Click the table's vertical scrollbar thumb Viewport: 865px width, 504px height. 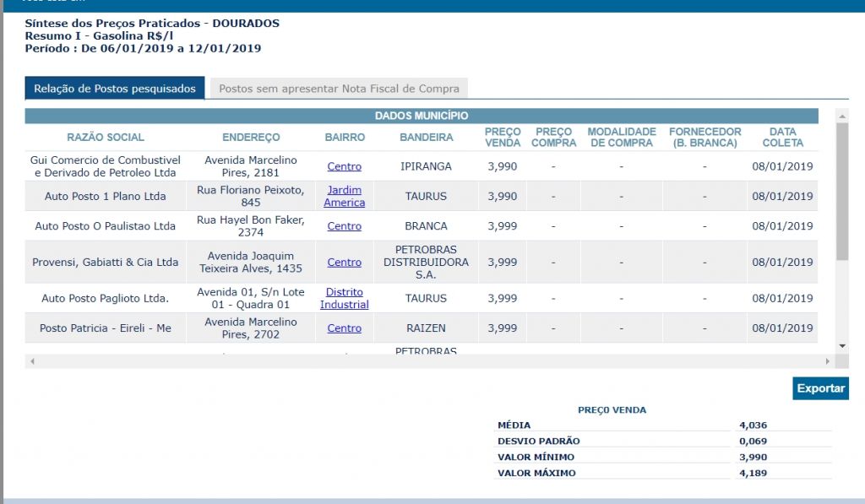tap(842, 192)
